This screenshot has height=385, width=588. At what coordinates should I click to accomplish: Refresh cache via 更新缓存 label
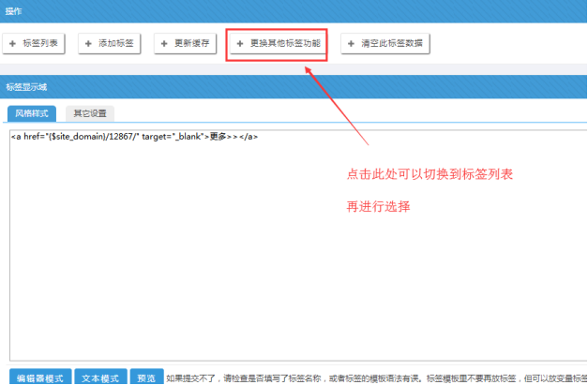194,44
